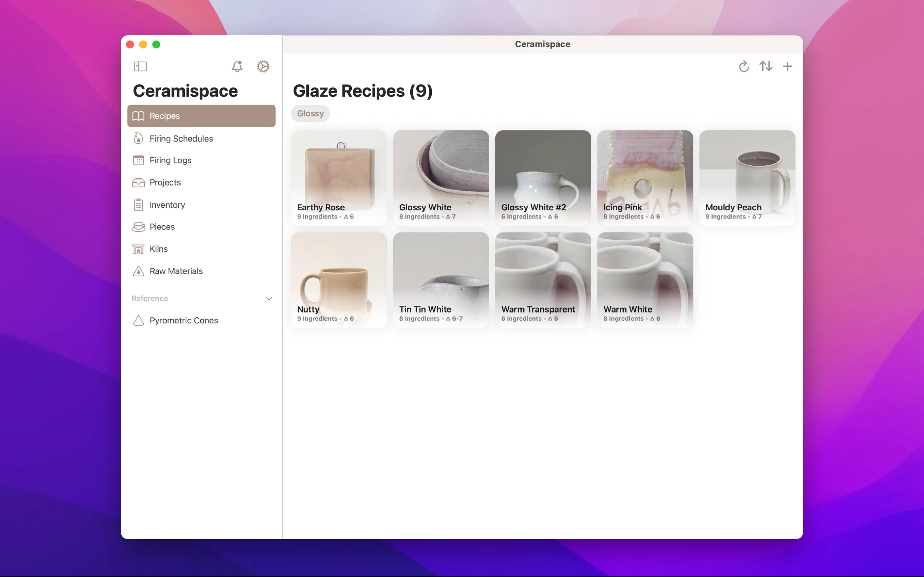The image size is (924, 577).
Task: Toggle the sidebar visibility icon
Action: click(x=141, y=66)
